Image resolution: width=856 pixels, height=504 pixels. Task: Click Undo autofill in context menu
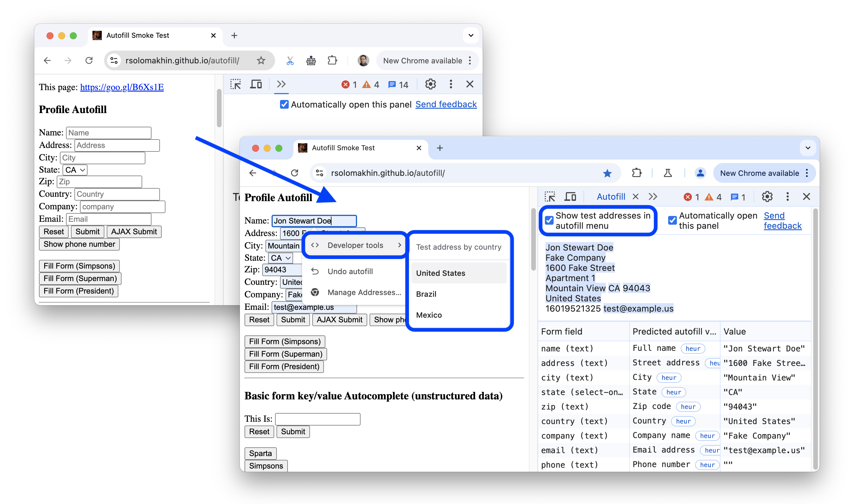[350, 271]
